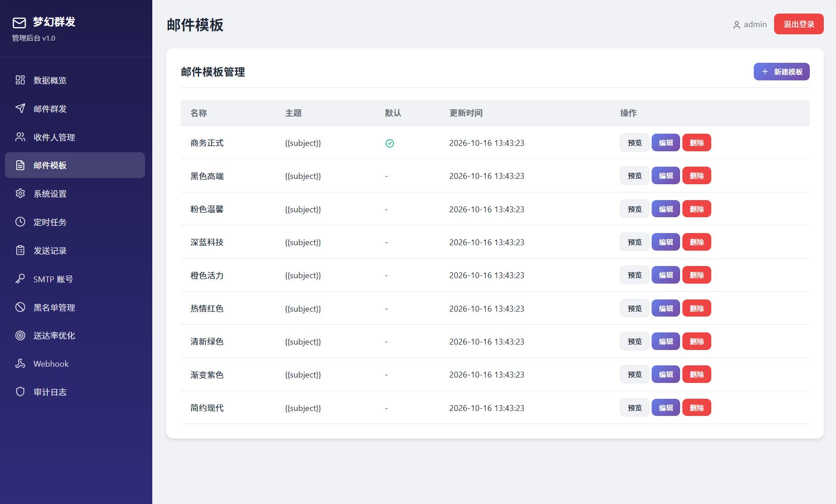Click the admin user icon

[737, 25]
